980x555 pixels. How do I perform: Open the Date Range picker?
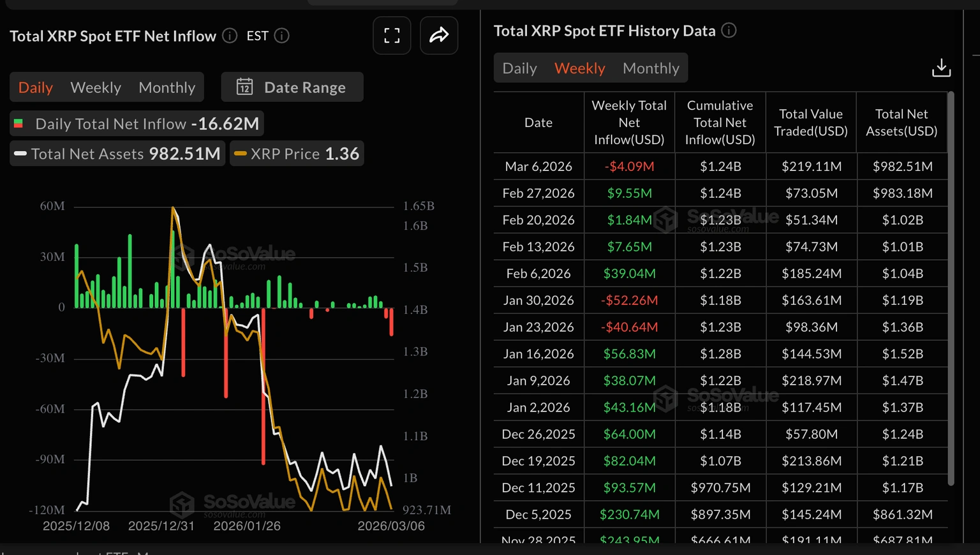(292, 87)
